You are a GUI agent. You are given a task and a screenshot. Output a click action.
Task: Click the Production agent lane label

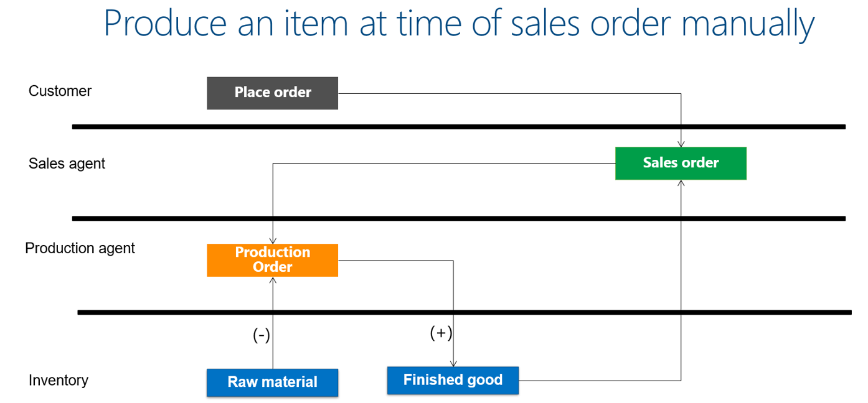click(x=80, y=249)
